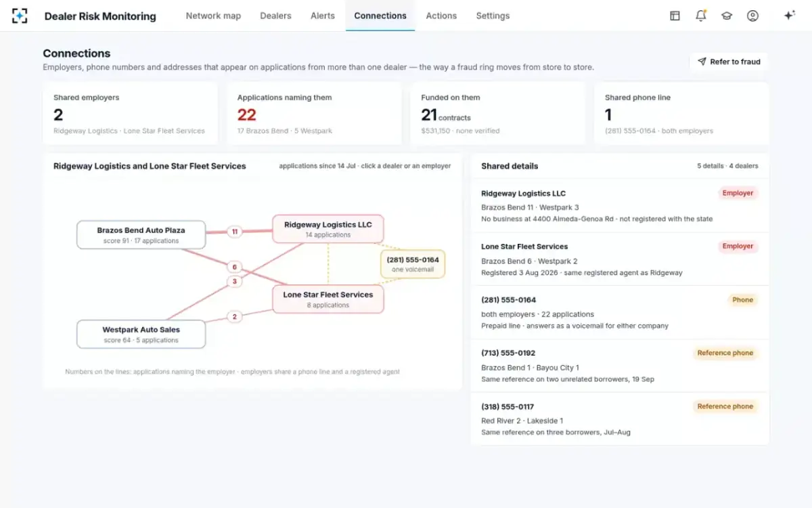The width and height of the screenshot is (812, 508).
Task: Click 'Ridgeway Logistics · Lone Star Fleet Services' subtext
Action: 129,131
